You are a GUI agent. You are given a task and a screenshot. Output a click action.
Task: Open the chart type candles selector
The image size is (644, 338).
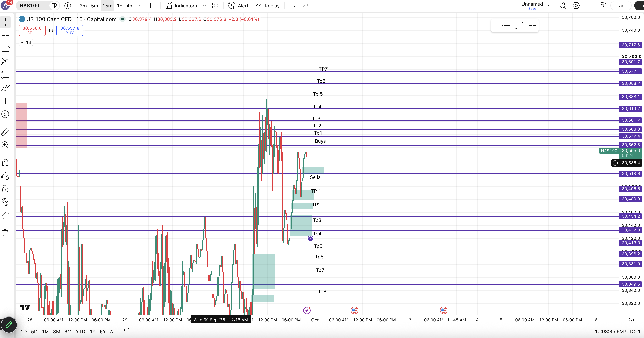click(152, 6)
